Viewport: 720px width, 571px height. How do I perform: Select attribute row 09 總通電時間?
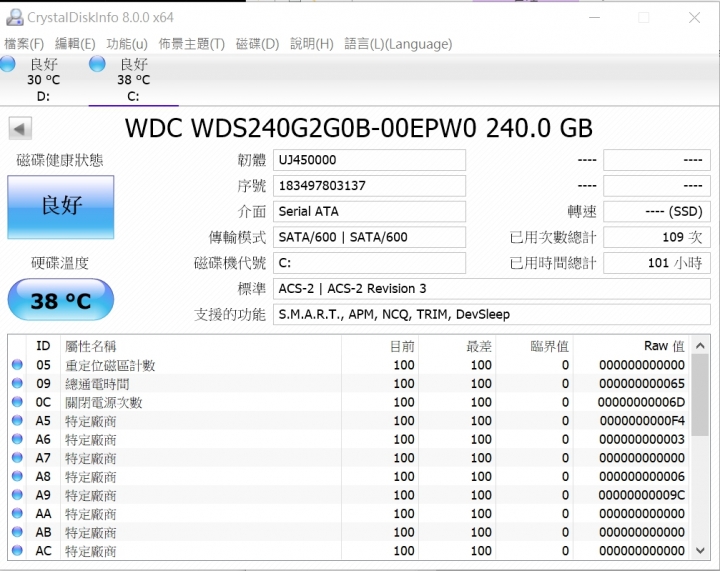point(348,384)
